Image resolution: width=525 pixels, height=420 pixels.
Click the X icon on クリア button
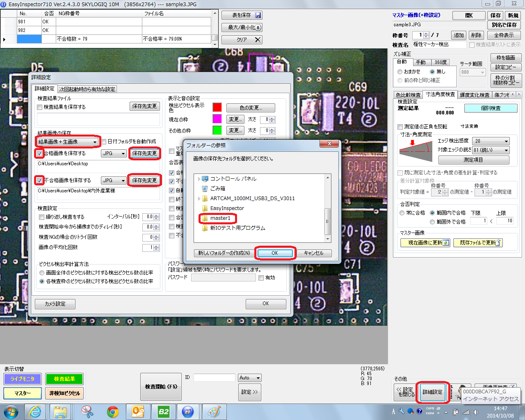[258, 40]
